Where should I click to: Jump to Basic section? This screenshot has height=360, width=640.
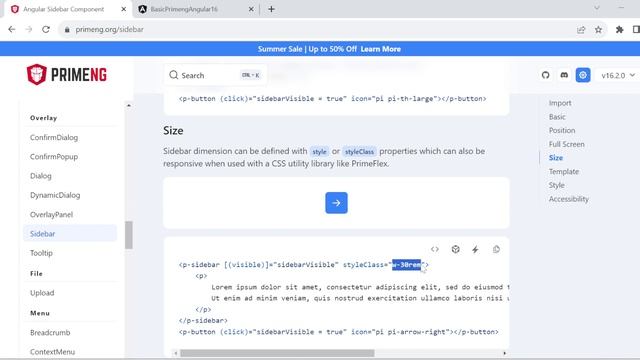point(557,117)
